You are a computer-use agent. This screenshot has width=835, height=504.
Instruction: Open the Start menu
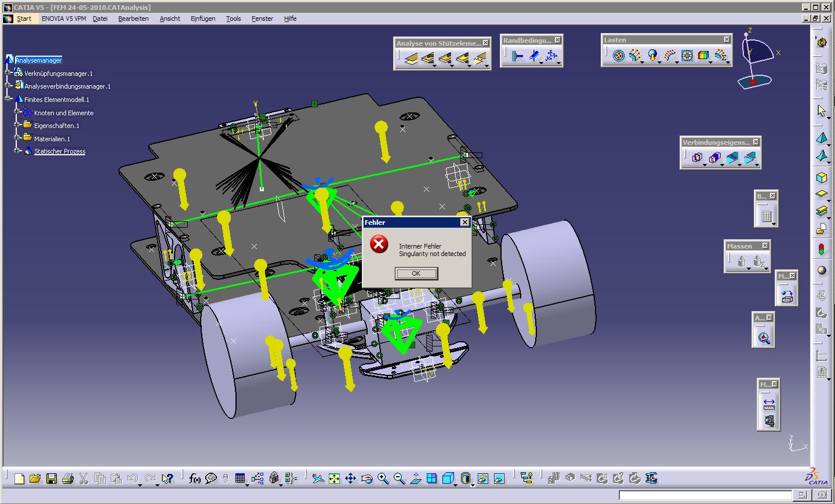point(24,19)
